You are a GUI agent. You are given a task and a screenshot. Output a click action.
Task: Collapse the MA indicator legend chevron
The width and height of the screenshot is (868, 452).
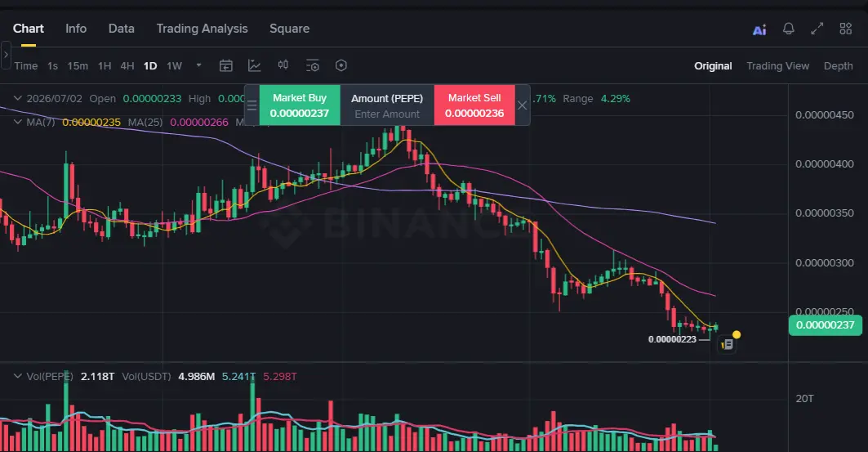(x=18, y=122)
